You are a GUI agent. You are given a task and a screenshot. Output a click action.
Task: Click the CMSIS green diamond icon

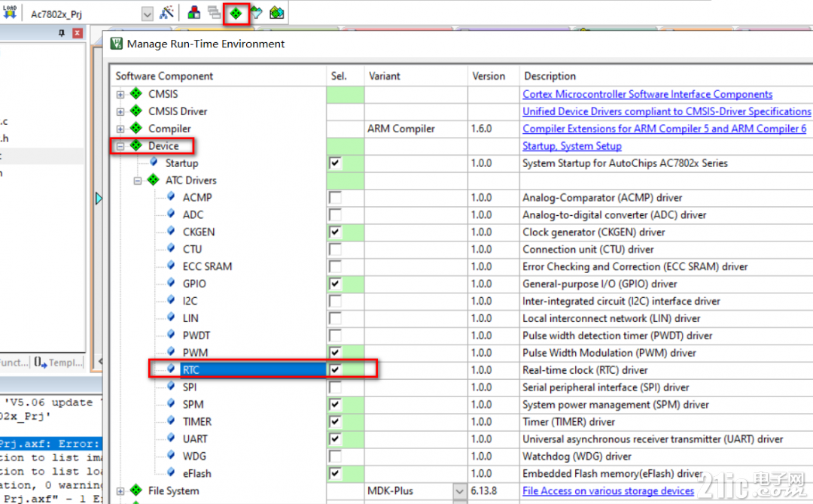pyautogui.click(x=136, y=94)
